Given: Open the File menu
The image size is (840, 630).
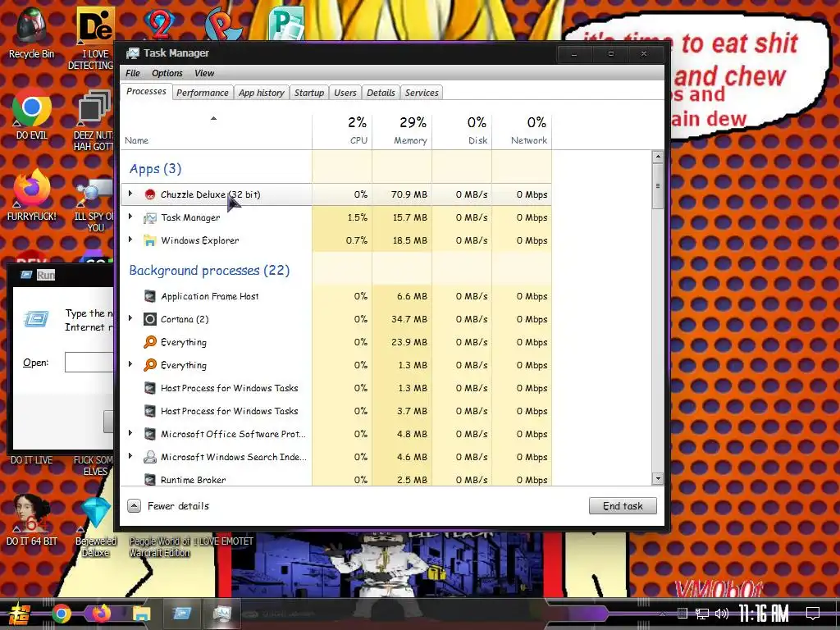Looking at the screenshot, I should (133, 73).
